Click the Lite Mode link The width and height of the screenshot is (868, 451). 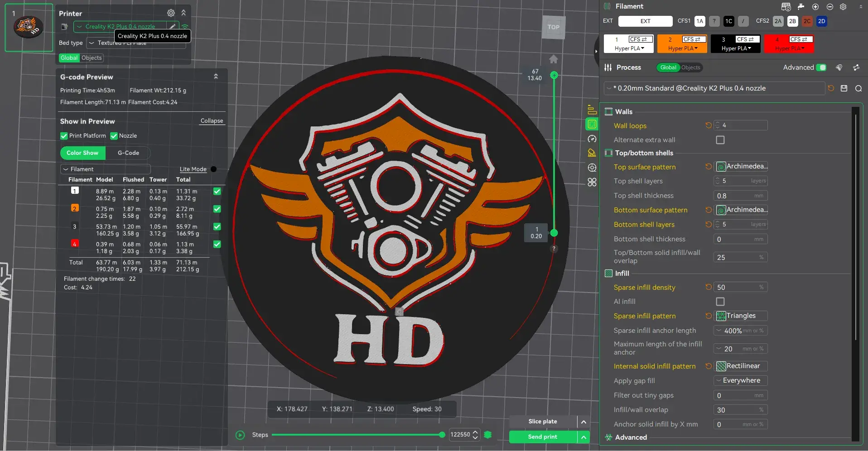[193, 169]
